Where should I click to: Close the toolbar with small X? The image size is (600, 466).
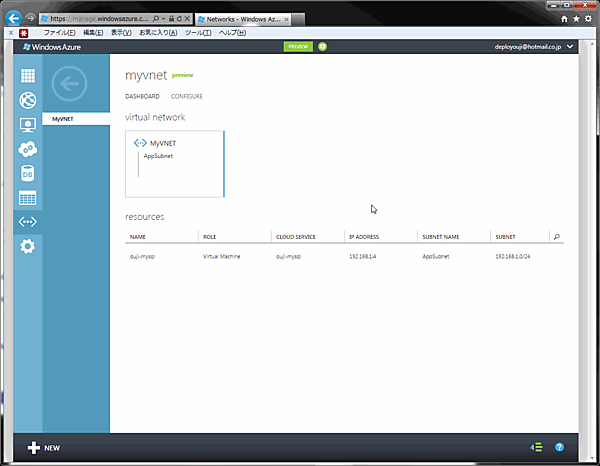[11, 33]
